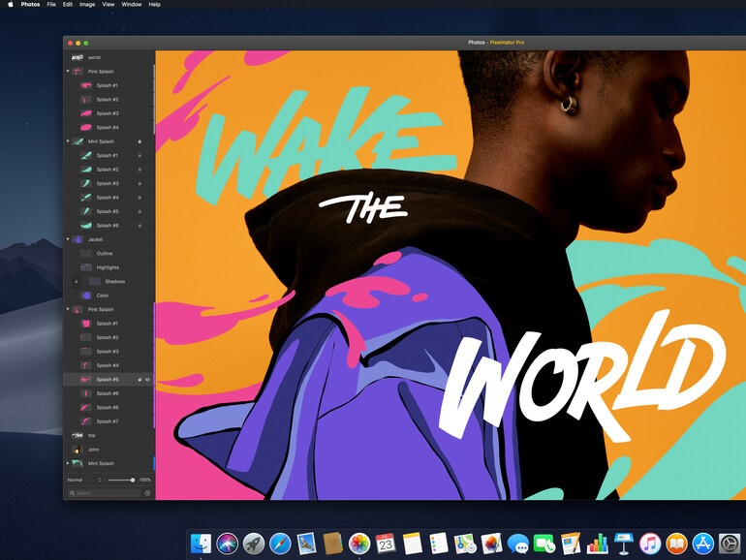The image size is (746, 560).
Task: Unlock locked mint layer Splash #3
Action: click(140, 184)
